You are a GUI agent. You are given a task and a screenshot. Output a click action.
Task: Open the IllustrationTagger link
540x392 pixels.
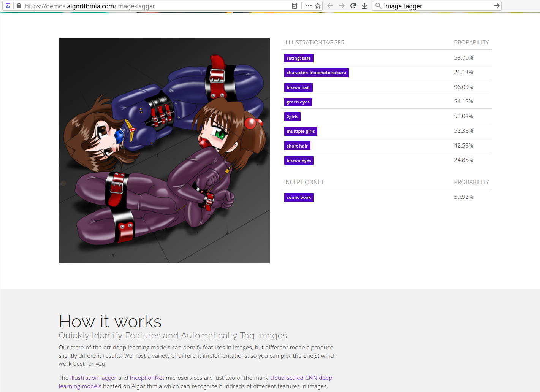[93, 378]
